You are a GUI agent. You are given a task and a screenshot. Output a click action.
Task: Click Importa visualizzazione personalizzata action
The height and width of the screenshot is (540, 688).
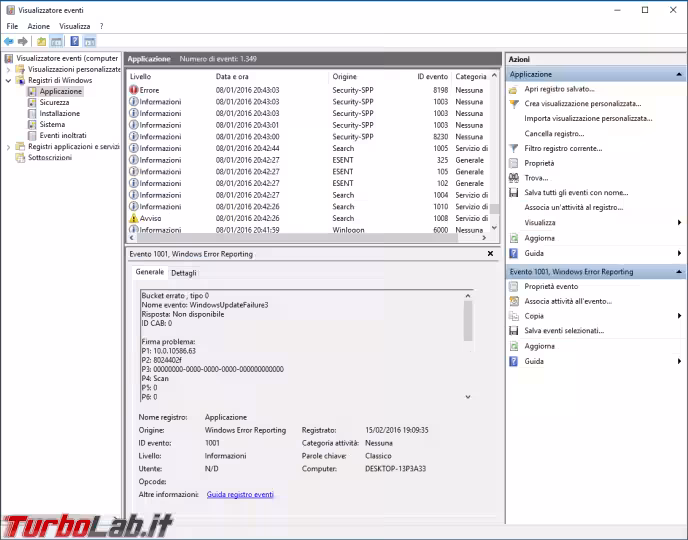point(588,118)
